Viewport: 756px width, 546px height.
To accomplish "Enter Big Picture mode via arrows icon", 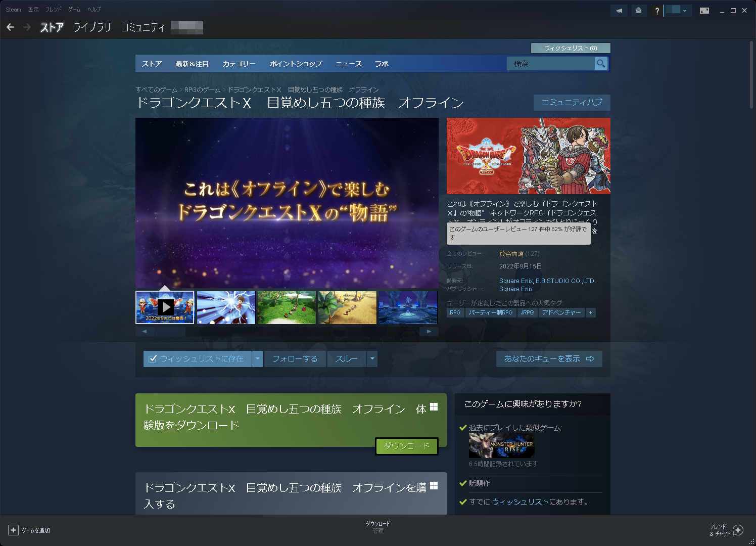I will pyautogui.click(x=704, y=10).
